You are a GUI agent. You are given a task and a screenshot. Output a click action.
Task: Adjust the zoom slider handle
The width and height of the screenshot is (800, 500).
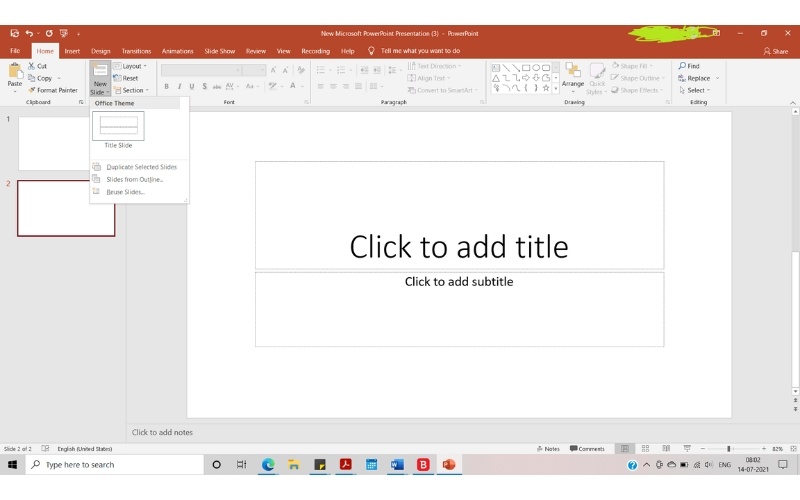728,448
